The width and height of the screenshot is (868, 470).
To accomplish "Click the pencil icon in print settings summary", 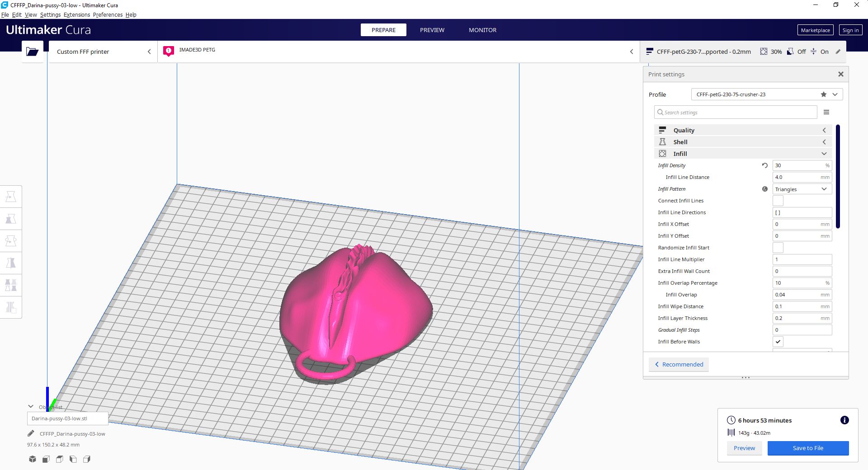I will tap(838, 52).
